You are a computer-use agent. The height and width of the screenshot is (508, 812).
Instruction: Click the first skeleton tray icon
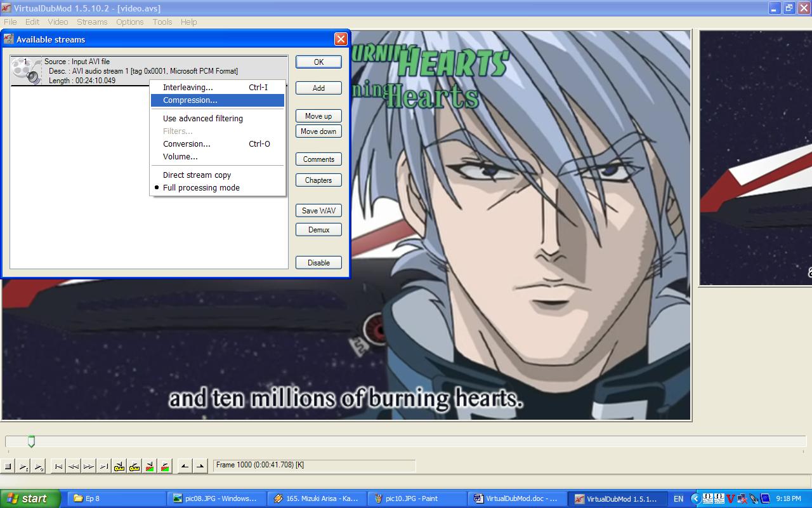coord(707,498)
